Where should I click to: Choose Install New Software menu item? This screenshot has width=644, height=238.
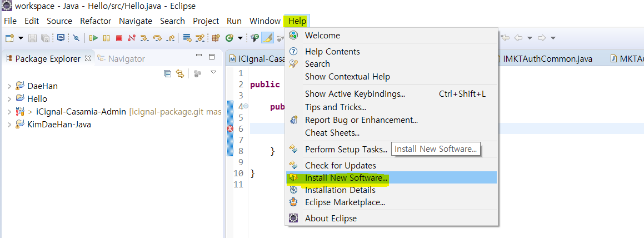pyautogui.click(x=392, y=177)
